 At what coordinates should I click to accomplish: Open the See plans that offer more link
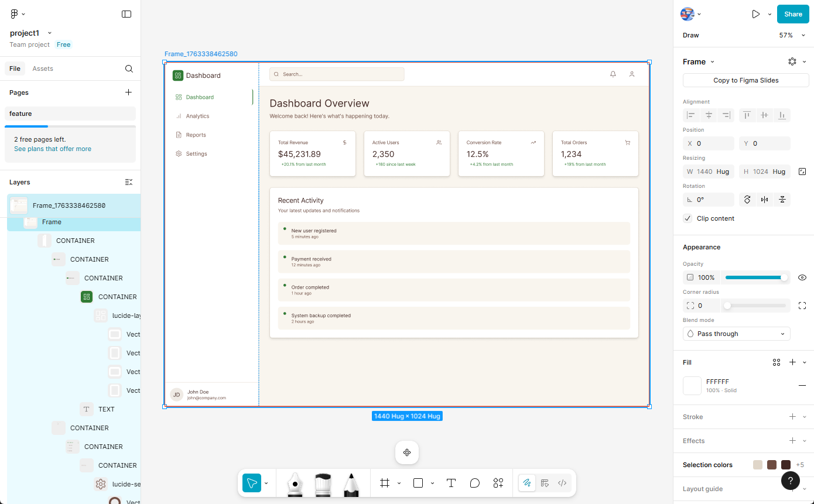(x=52, y=149)
